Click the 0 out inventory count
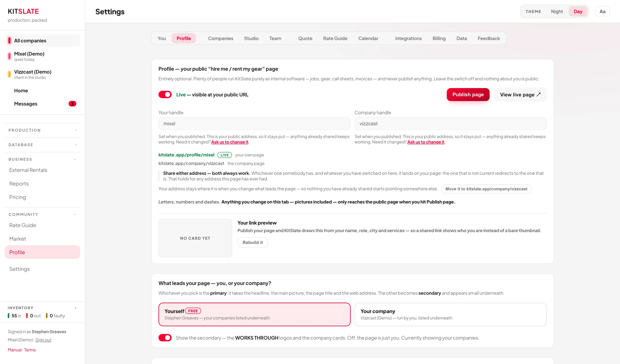 [33, 316]
